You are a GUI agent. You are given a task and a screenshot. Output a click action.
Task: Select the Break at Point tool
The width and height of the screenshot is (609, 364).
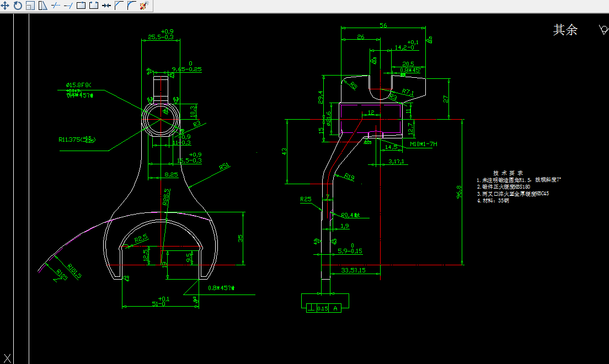click(81, 6)
